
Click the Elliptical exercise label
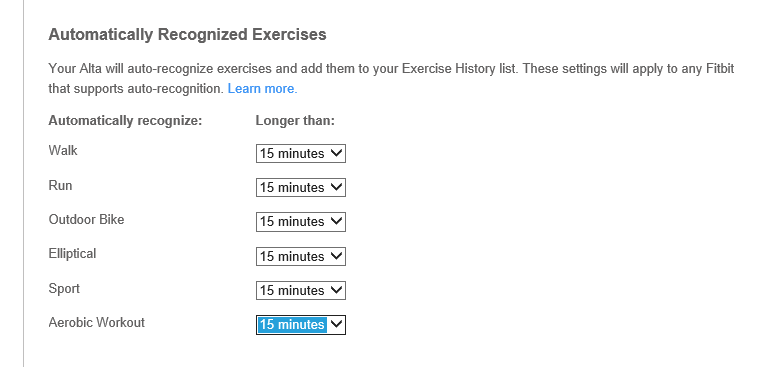(72, 253)
